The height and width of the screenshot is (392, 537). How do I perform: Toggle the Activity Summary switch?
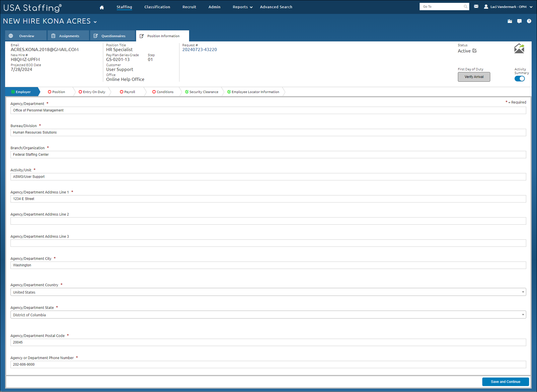click(x=519, y=78)
